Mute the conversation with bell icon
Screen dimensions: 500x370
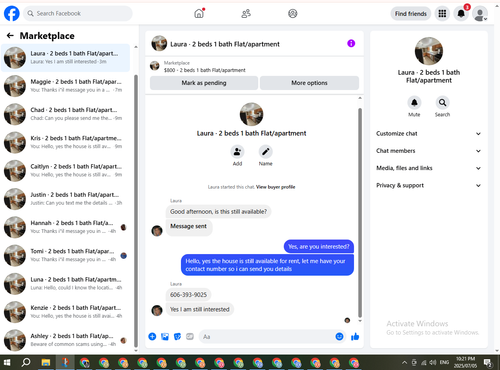pos(414,103)
